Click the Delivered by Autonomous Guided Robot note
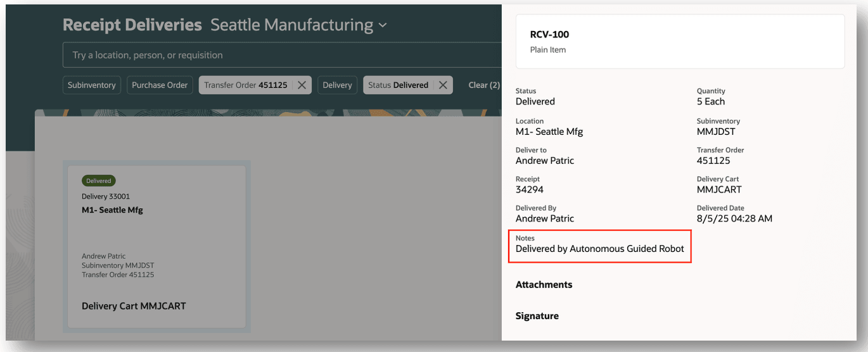 point(599,249)
